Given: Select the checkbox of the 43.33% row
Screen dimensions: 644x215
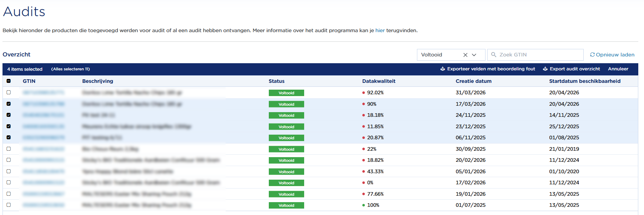Looking at the screenshot, I should coord(9,171).
